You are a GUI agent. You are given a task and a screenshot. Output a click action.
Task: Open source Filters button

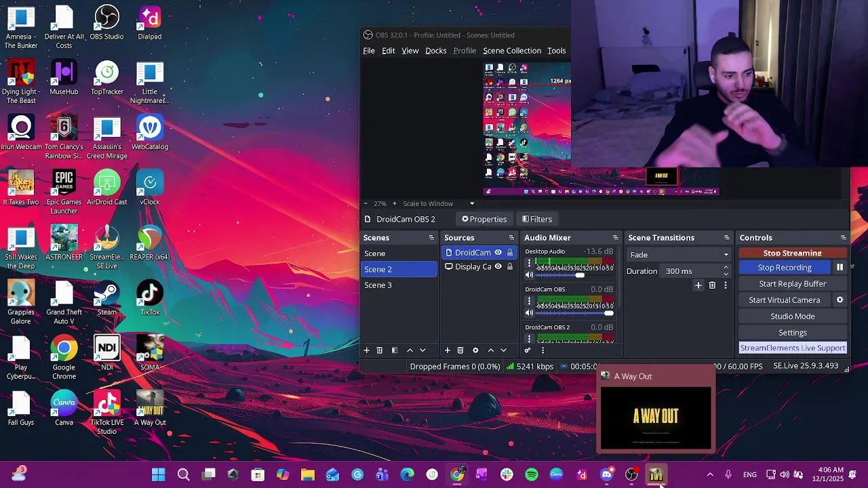[536, 219]
